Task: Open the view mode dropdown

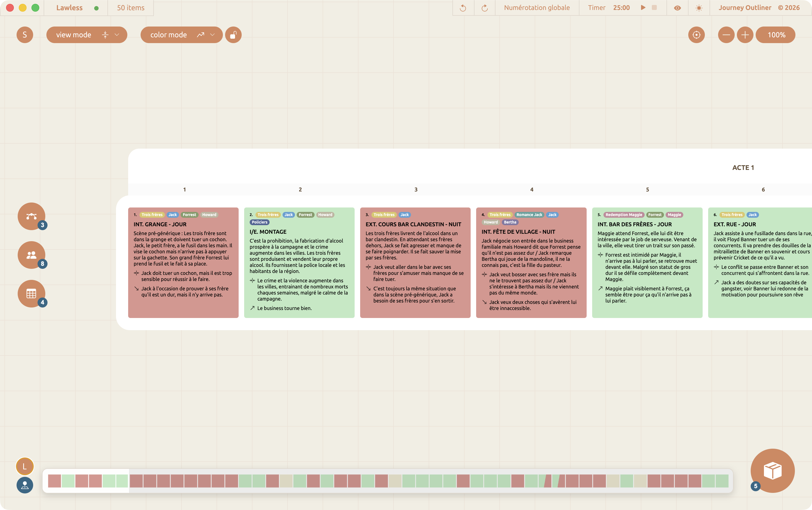Action: tap(87, 35)
